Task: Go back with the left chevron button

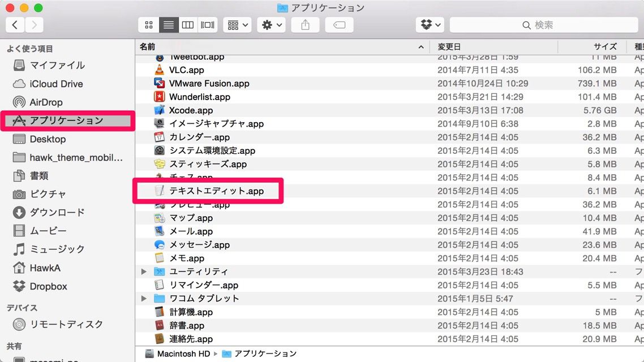Action: click(15, 25)
